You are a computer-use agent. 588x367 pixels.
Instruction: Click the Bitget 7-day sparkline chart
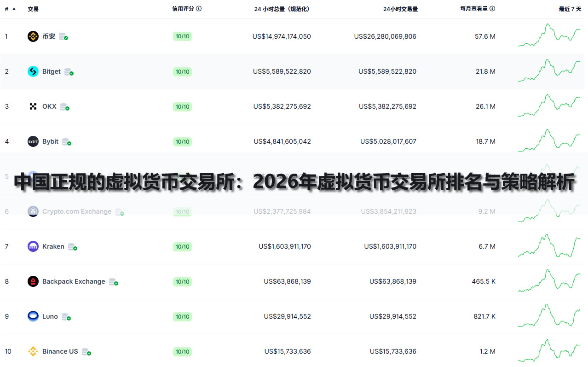click(549, 70)
